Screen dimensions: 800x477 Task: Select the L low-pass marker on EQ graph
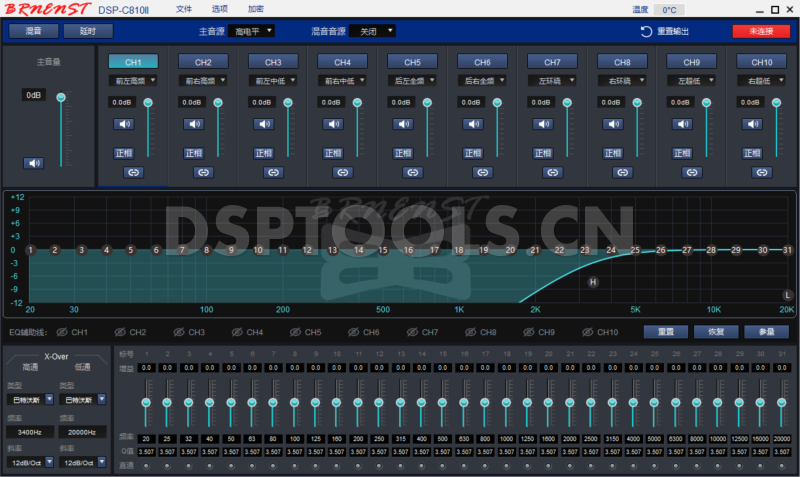[x=787, y=295]
